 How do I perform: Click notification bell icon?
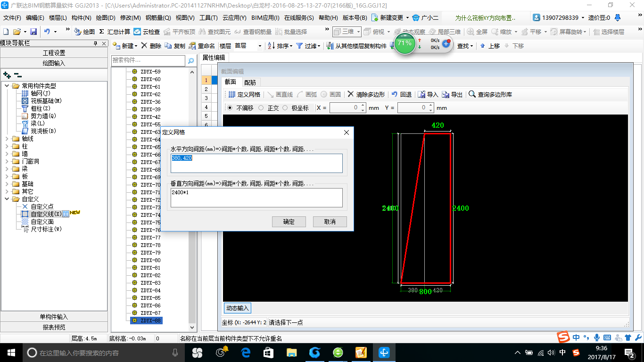[x=618, y=17]
